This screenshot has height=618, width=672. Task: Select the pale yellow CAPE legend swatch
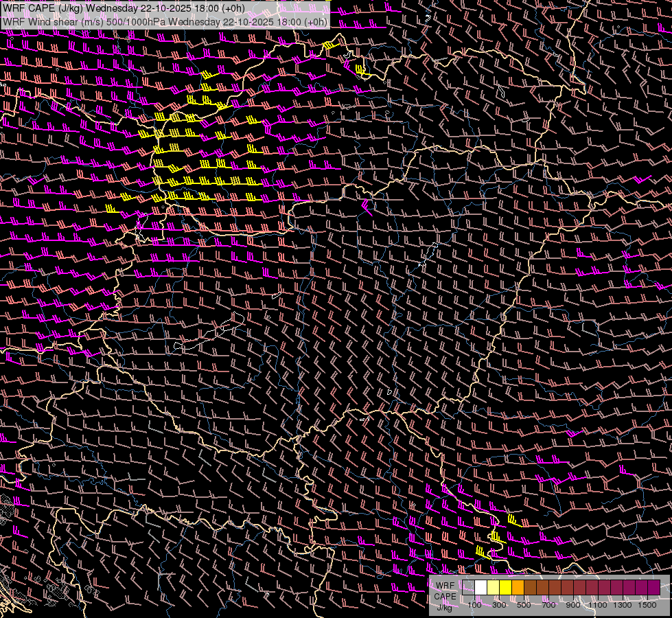494,587
